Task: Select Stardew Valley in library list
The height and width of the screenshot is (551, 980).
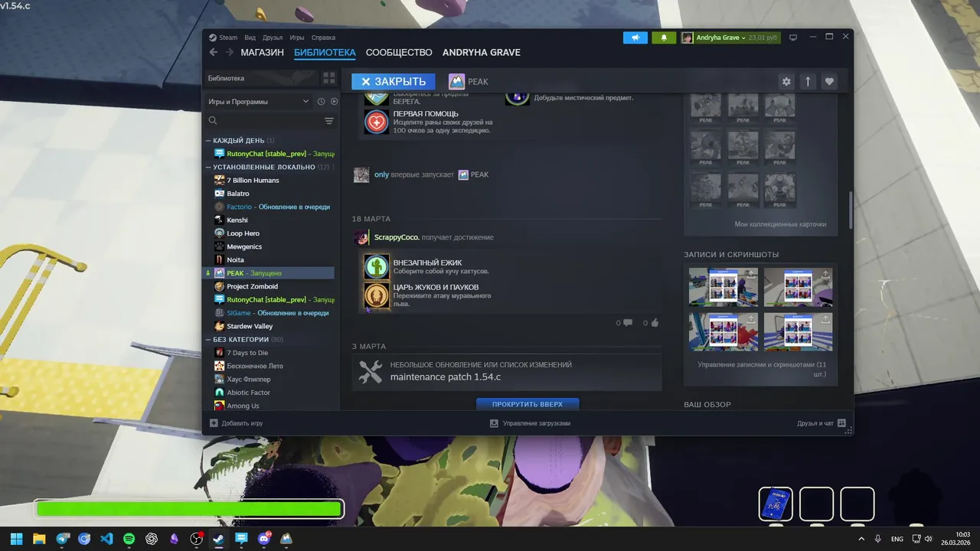Action: (x=250, y=326)
